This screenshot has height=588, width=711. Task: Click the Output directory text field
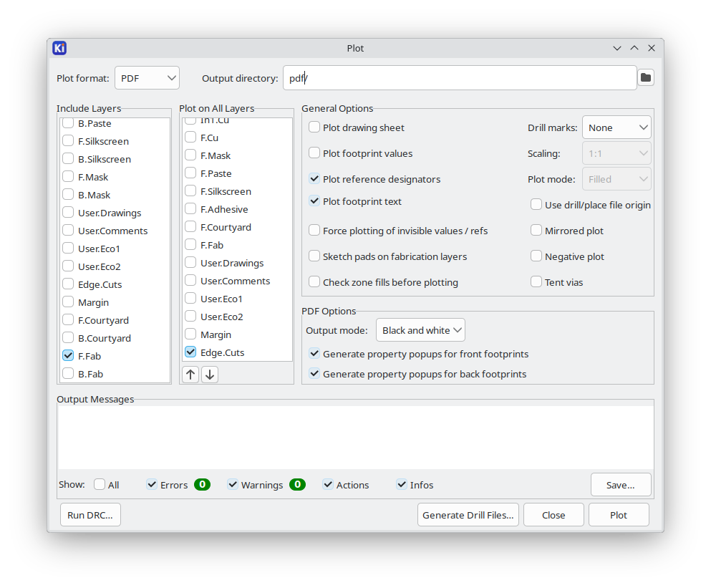[460, 78]
